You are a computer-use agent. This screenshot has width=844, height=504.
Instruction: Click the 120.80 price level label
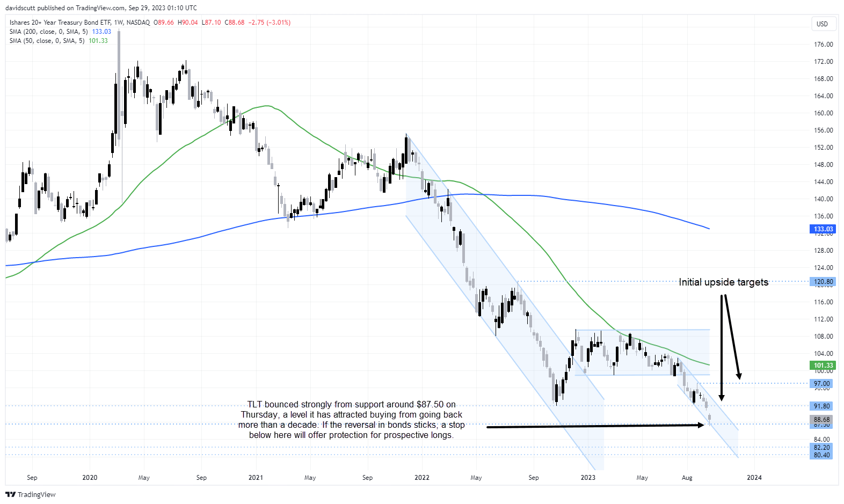[823, 282]
